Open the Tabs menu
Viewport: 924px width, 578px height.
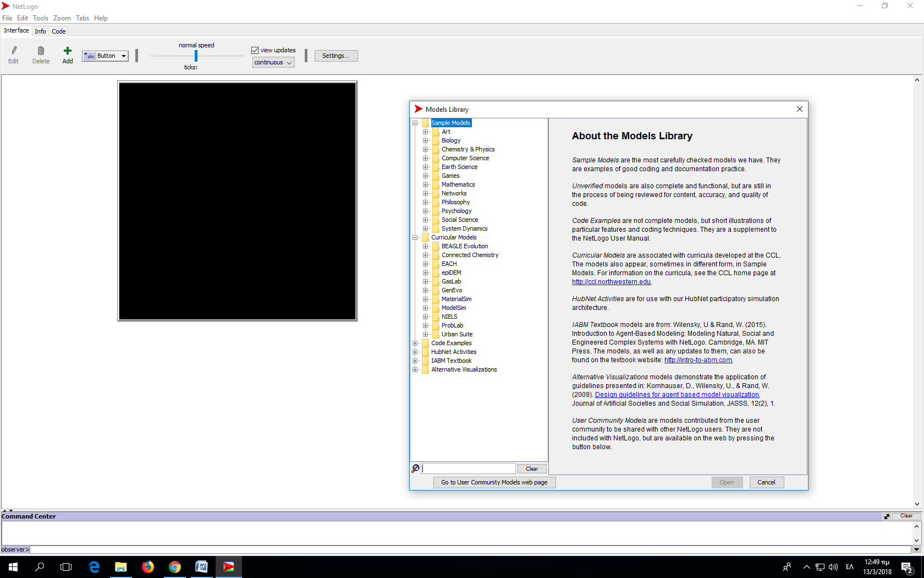pos(82,18)
